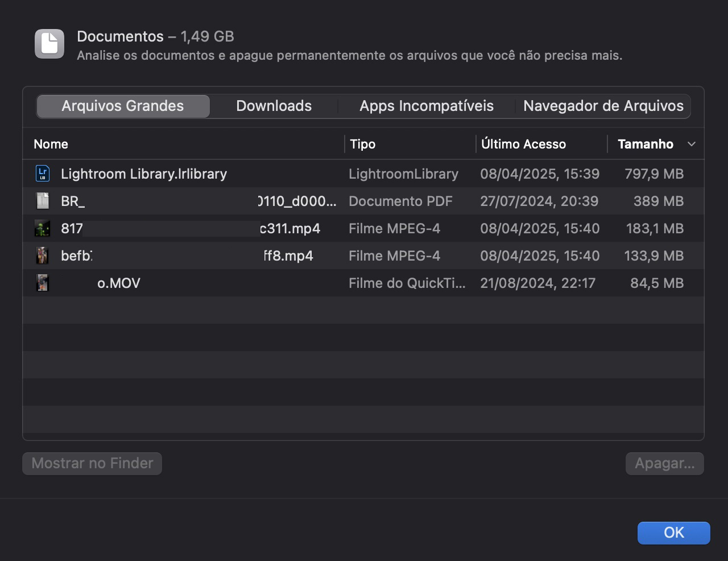
Task: Open the Apps Incompatíveis tab
Action: point(426,106)
